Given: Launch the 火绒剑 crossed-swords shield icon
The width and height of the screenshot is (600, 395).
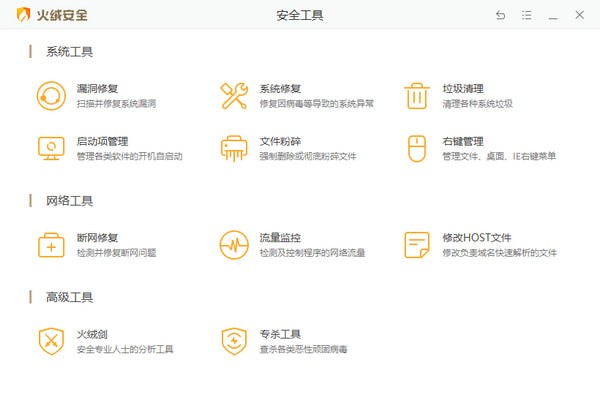Looking at the screenshot, I should [51, 341].
